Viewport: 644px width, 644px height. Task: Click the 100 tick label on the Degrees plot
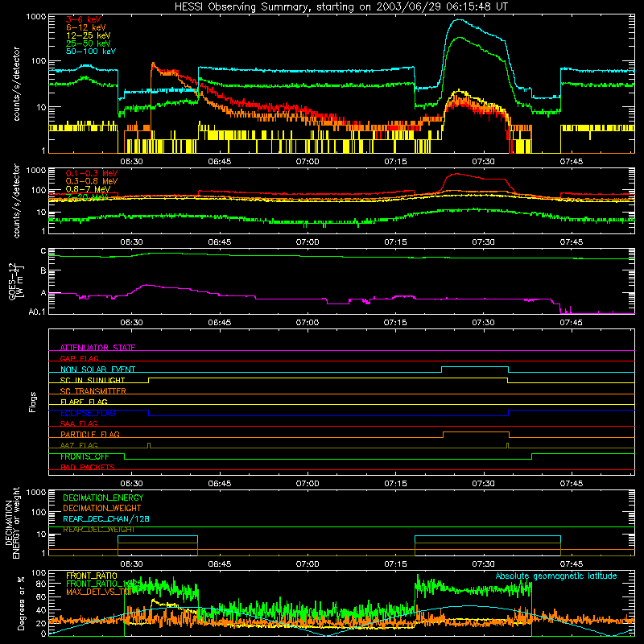(39, 572)
